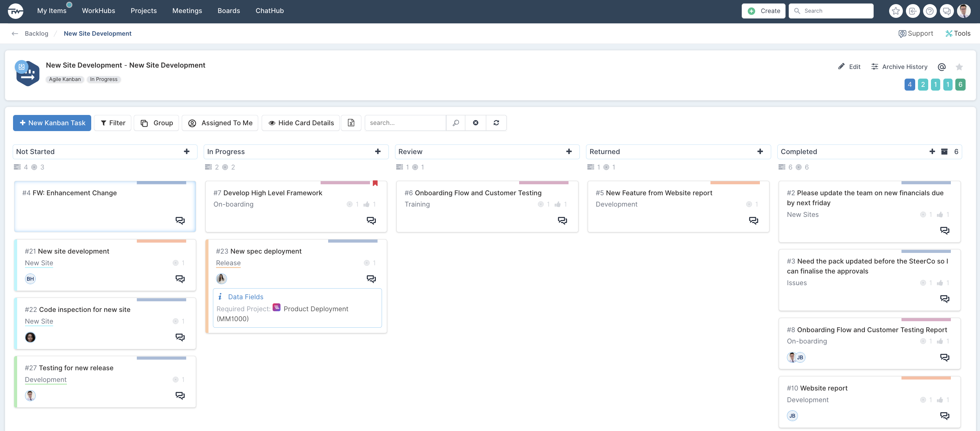Open the Boards menu
This screenshot has width=980, height=431.
coord(229,11)
